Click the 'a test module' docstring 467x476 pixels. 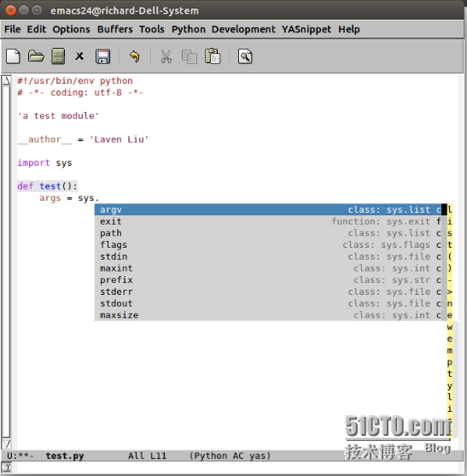click(x=58, y=115)
